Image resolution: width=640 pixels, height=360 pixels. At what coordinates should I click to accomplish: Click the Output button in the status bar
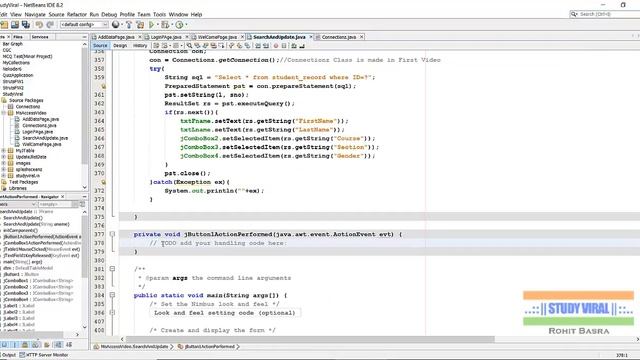click(x=8, y=355)
